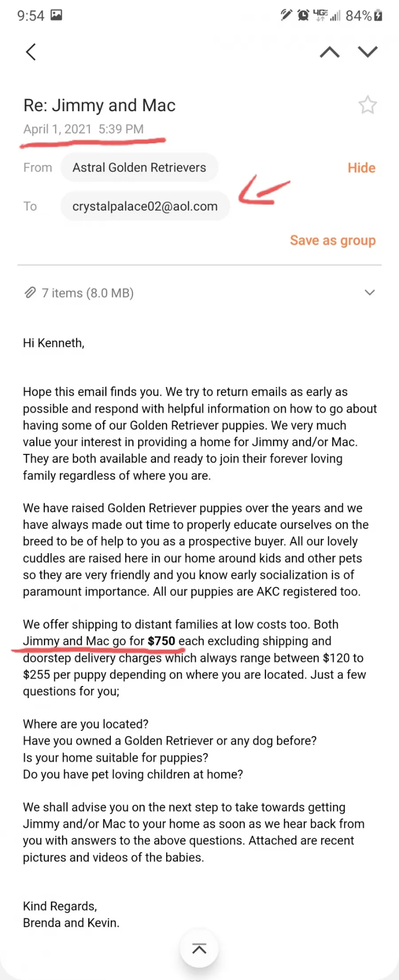Image resolution: width=399 pixels, height=980 pixels.
Task: Tap the alarm clock status icon
Action: [x=303, y=16]
